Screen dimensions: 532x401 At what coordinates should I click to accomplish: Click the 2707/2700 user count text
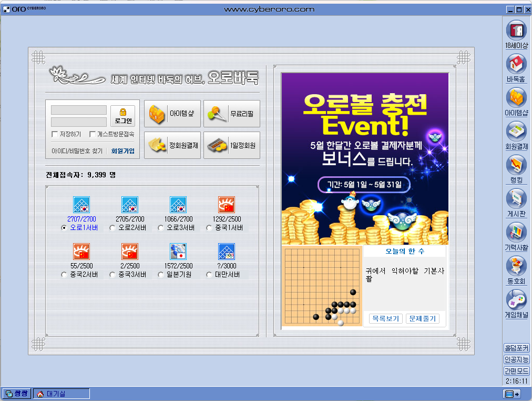click(81, 219)
